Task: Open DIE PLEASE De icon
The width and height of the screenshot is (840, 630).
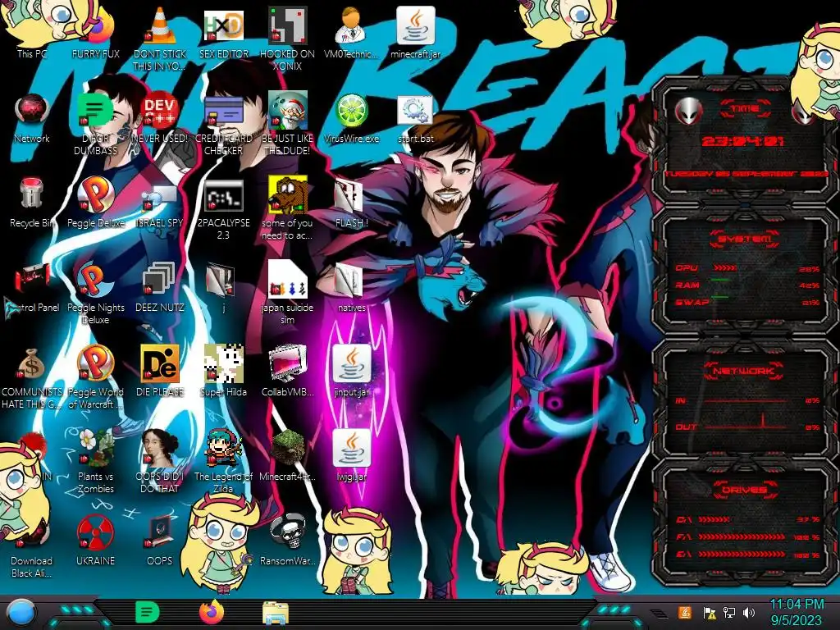Action: click(160, 371)
